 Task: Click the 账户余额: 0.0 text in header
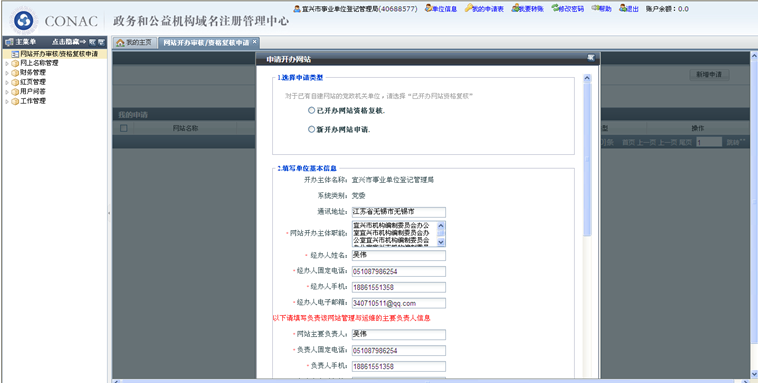click(667, 9)
